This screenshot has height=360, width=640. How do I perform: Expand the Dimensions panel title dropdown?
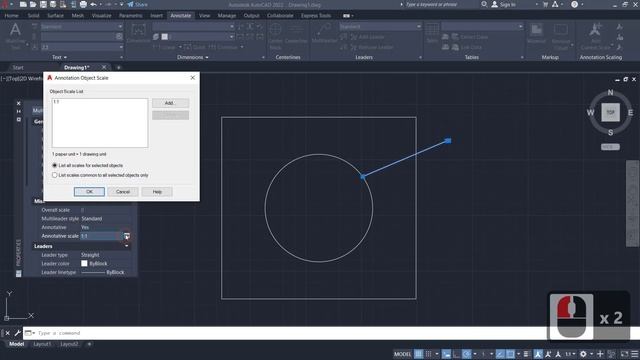pos(193,57)
